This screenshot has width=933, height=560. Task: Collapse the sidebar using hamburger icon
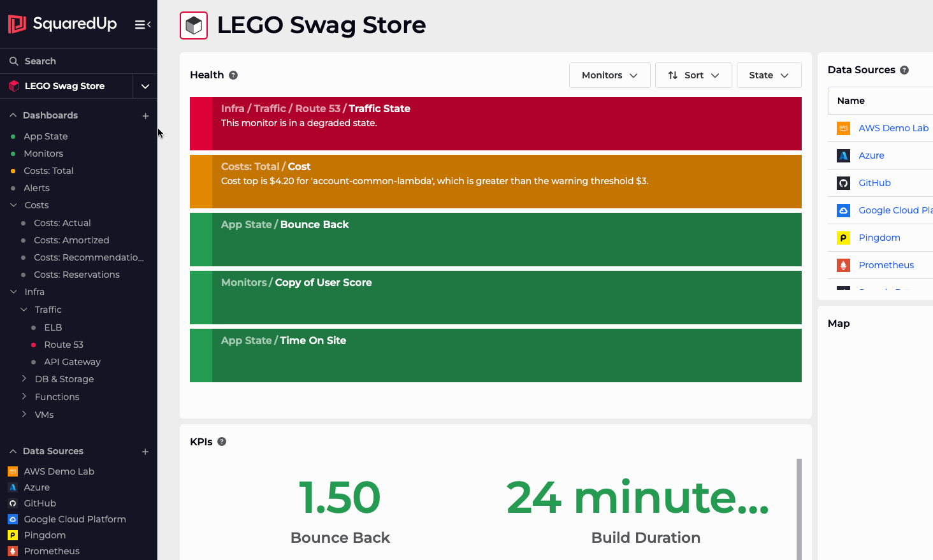point(142,24)
